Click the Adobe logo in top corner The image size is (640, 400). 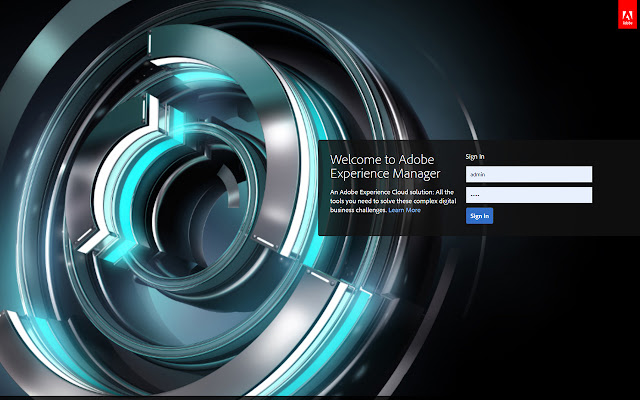[x=627, y=14]
